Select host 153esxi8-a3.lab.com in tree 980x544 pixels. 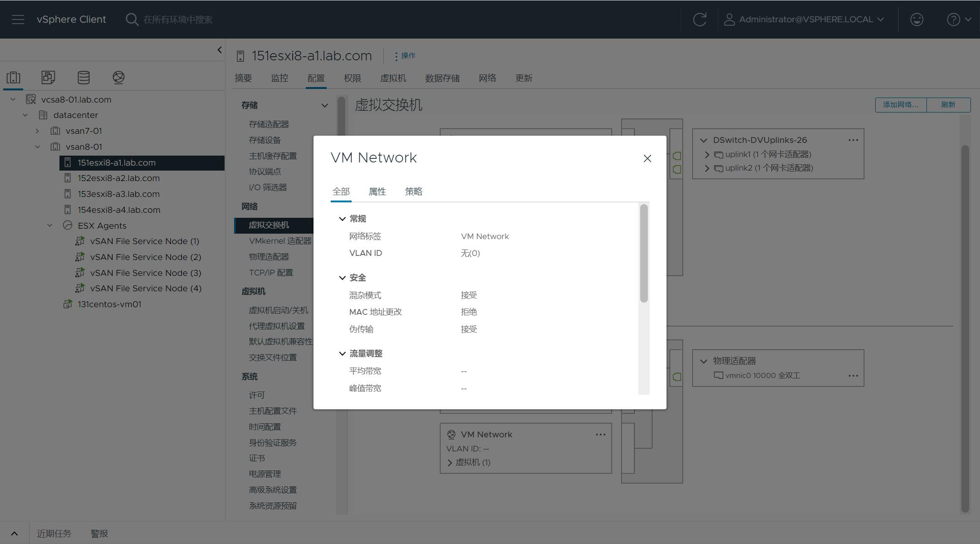click(x=118, y=194)
